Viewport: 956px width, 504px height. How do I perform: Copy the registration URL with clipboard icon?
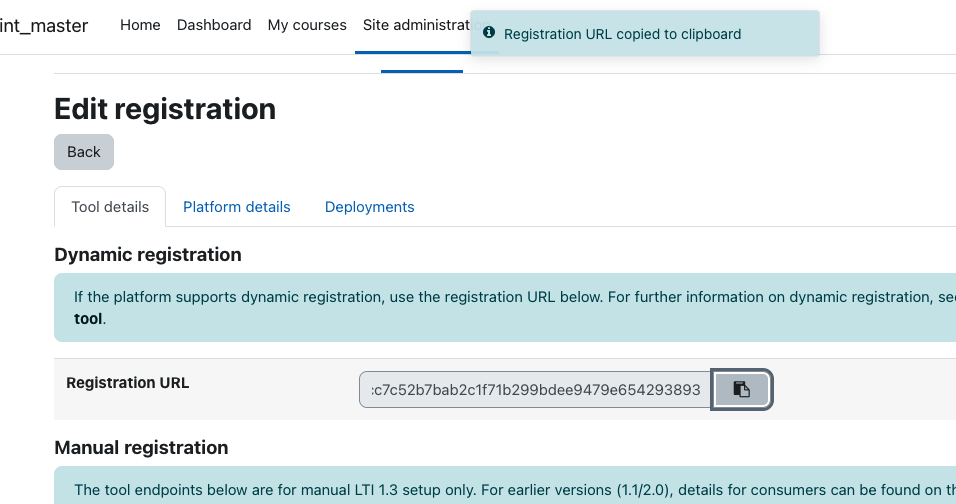741,389
